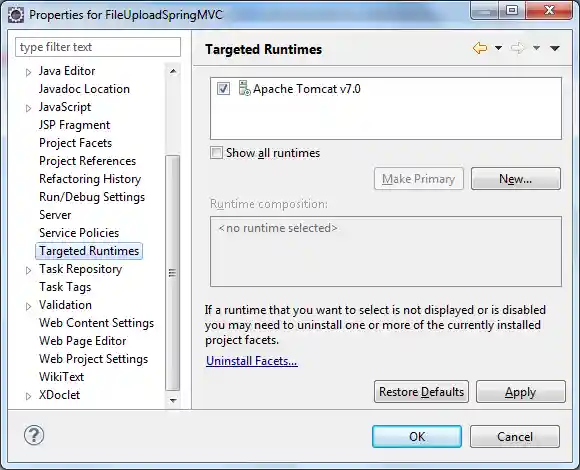The height and width of the screenshot is (470, 580).
Task: Open Run/Debug Settings page
Action: point(92,197)
